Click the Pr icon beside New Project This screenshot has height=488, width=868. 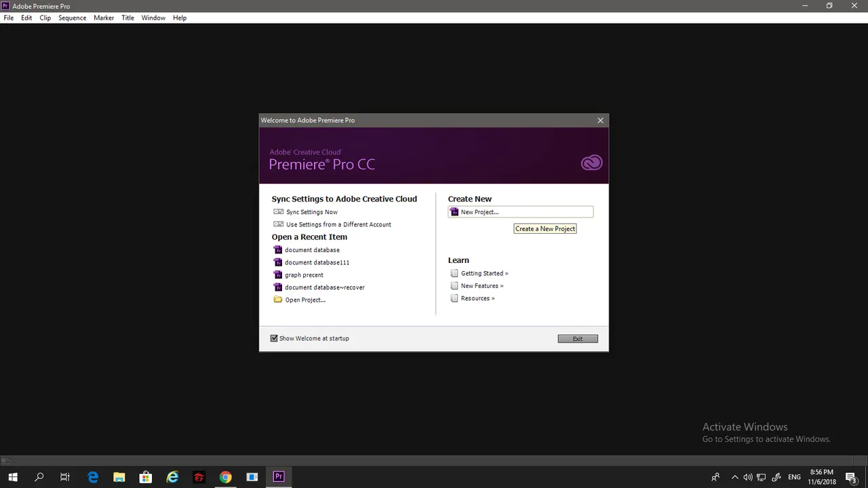454,212
